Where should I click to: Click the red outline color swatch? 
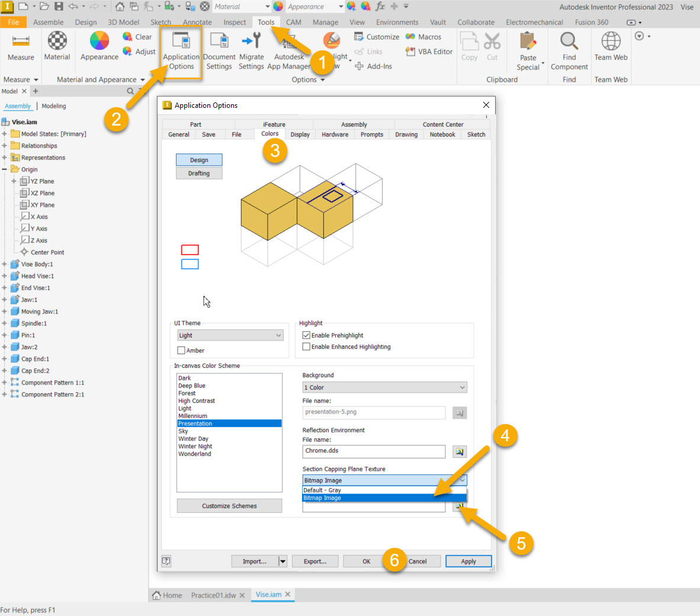tap(190, 250)
